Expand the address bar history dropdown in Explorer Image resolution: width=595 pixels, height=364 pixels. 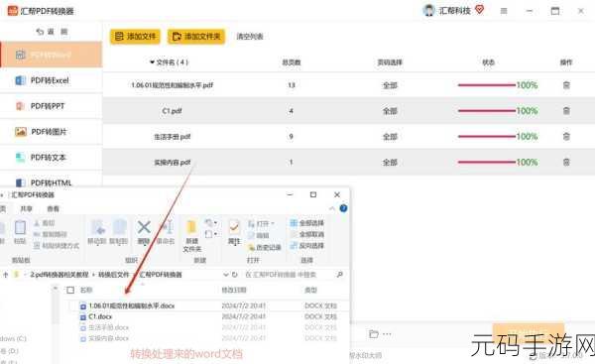click(226, 275)
